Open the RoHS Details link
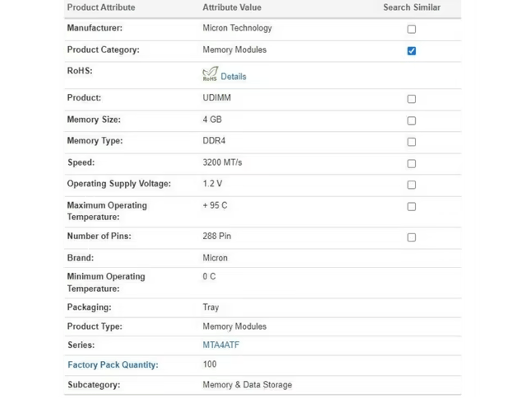This screenshot has width=532, height=399. click(x=233, y=77)
